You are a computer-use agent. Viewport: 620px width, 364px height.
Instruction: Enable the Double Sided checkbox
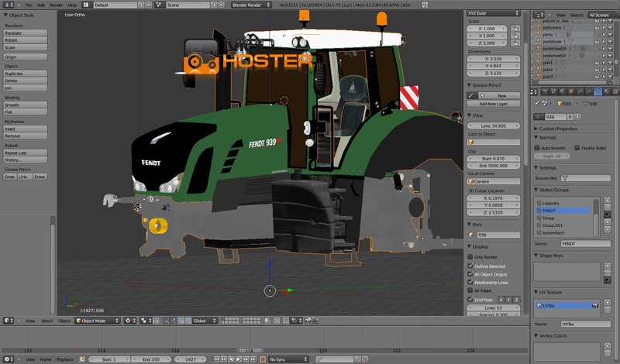(x=577, y=148)
